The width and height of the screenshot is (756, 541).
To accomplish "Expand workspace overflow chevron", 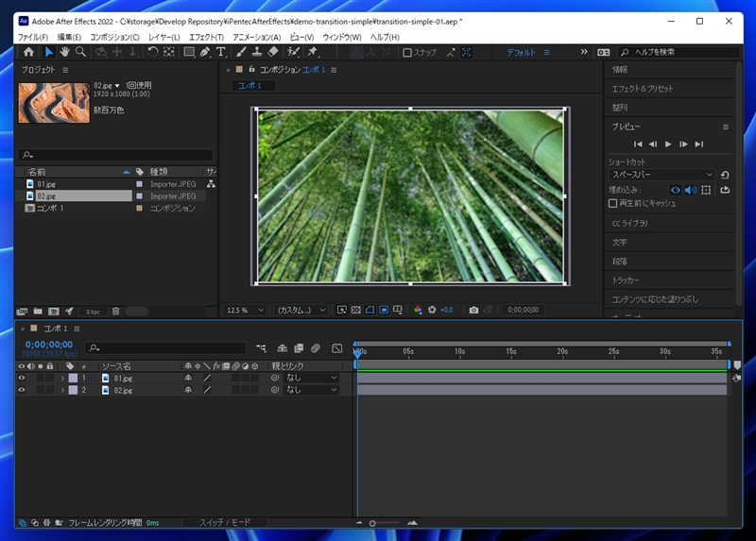I will tap(584, 52).
